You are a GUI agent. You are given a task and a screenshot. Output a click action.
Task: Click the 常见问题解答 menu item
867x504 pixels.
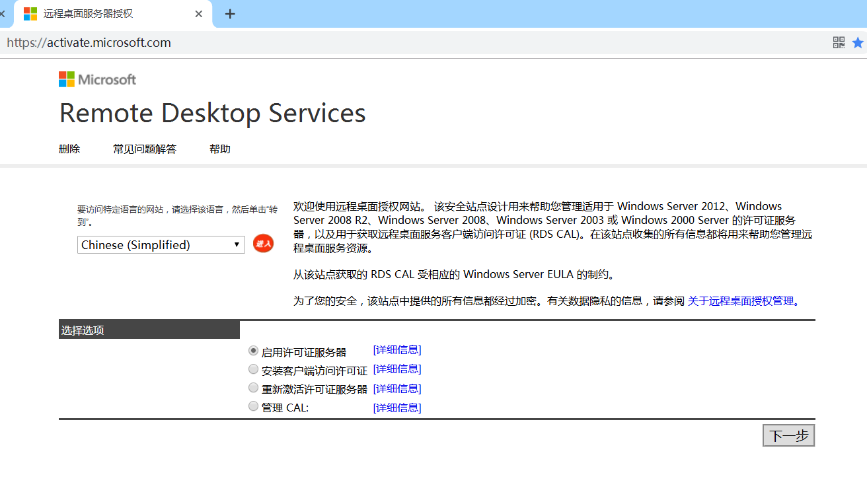pos(144,149)
